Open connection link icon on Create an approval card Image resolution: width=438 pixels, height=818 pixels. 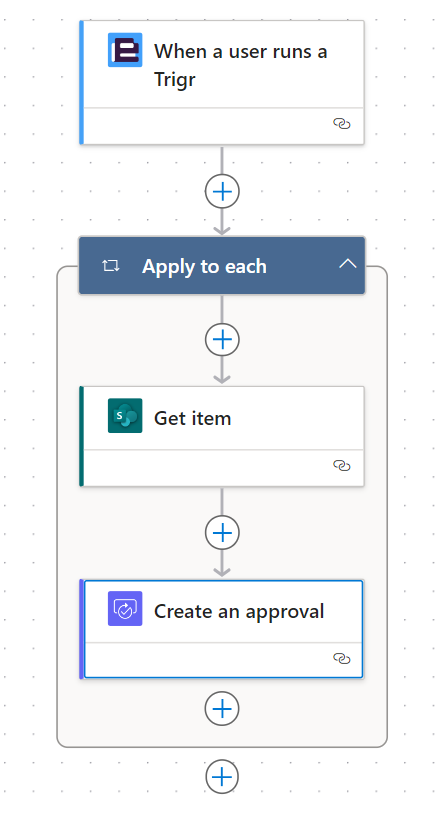tap(342, 658)
